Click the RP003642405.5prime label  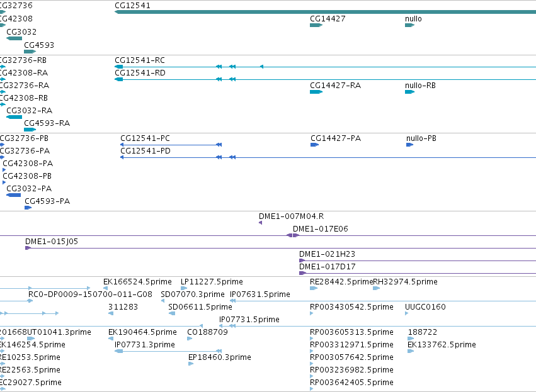pyautogui.click(x=351, y=383)
